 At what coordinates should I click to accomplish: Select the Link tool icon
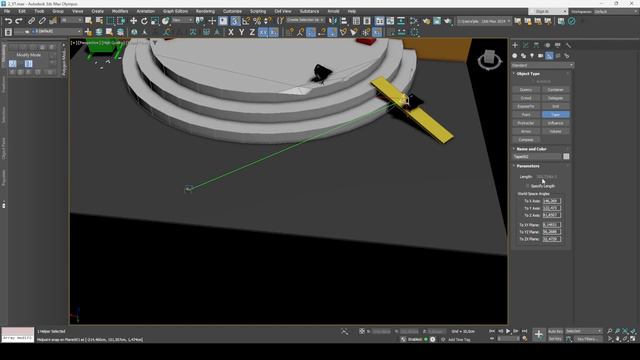[x=31, y=21]
